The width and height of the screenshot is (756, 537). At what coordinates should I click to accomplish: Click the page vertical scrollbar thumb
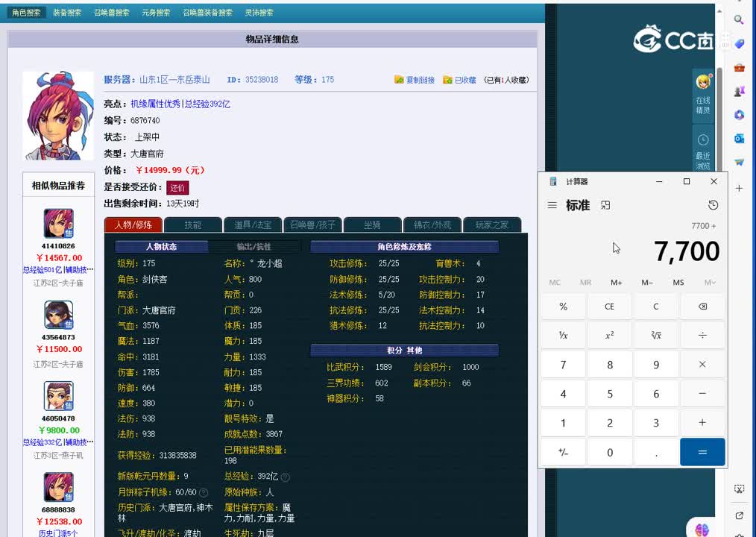pyautogui.click(x=719, y=118)
